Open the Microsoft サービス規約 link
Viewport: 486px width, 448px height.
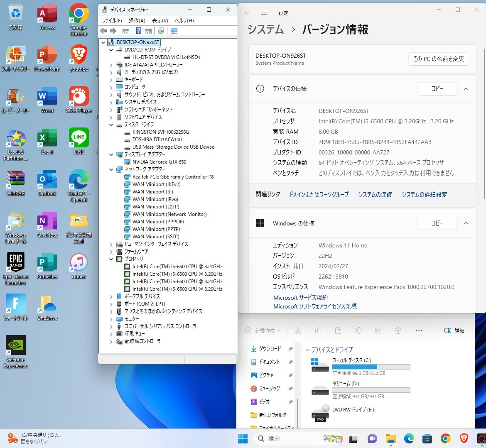pos(300,298)
